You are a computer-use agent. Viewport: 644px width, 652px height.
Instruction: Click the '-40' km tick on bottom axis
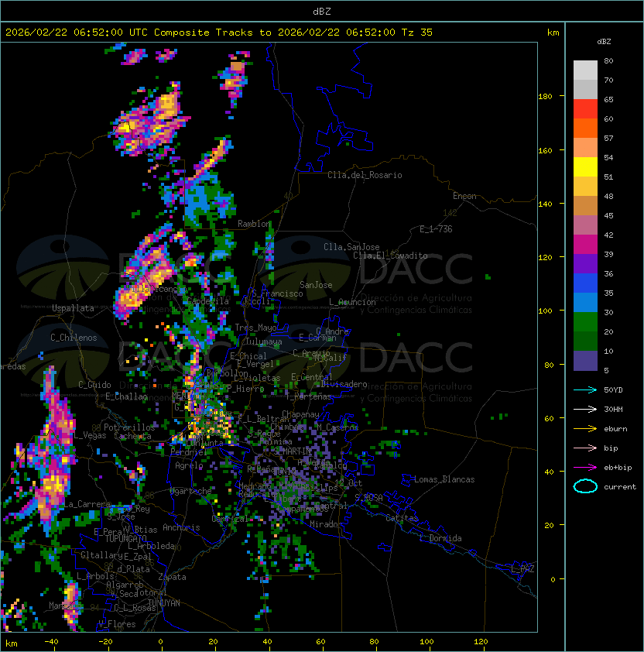51,642
